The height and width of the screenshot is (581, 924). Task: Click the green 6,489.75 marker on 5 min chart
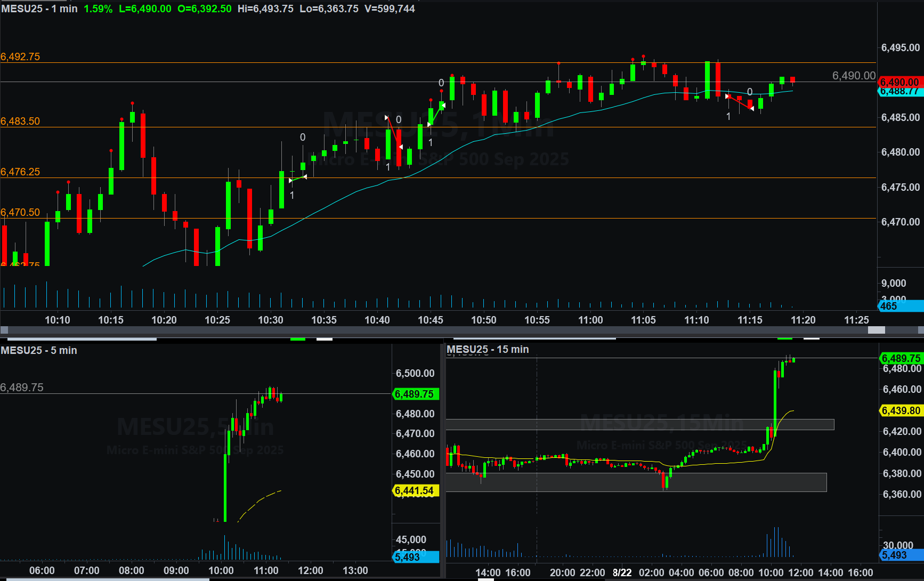click(x=415, y=394)
